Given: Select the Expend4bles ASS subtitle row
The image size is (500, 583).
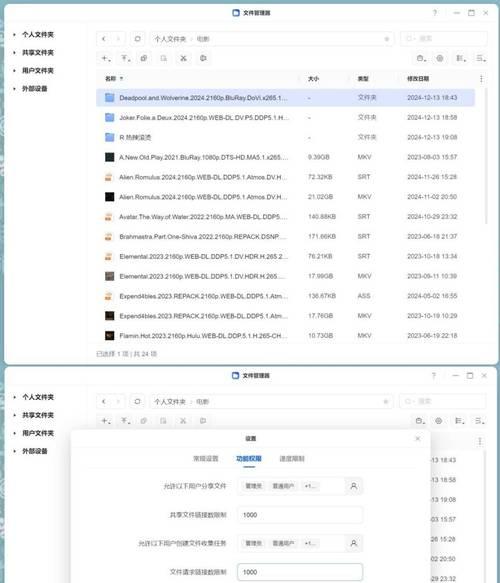Looking at the screenshot, I should 286,296.
